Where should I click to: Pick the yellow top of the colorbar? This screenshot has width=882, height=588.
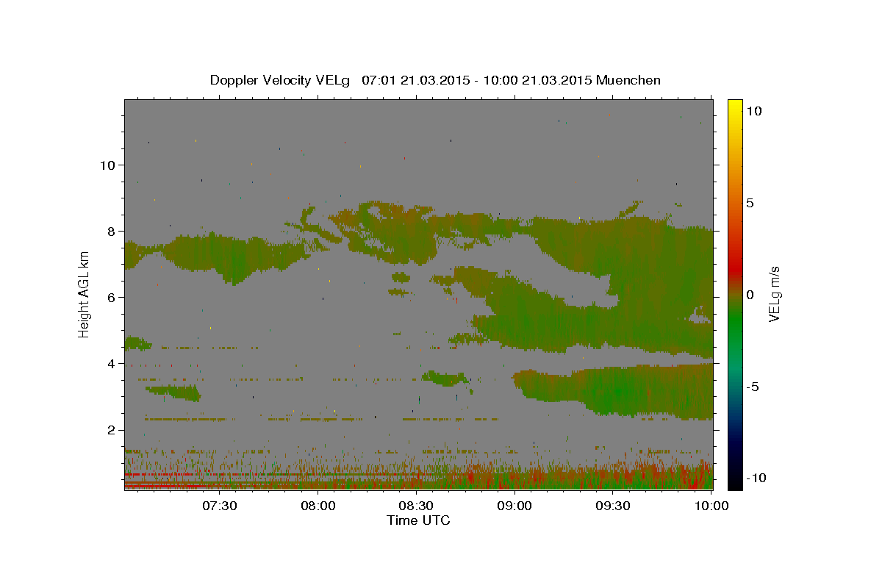pos(735,107)
